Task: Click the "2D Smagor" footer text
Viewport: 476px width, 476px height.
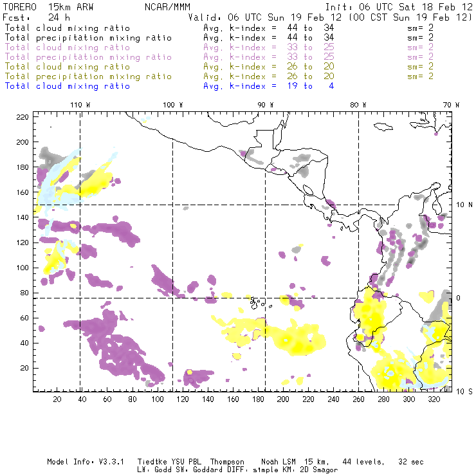Action: 319,470
